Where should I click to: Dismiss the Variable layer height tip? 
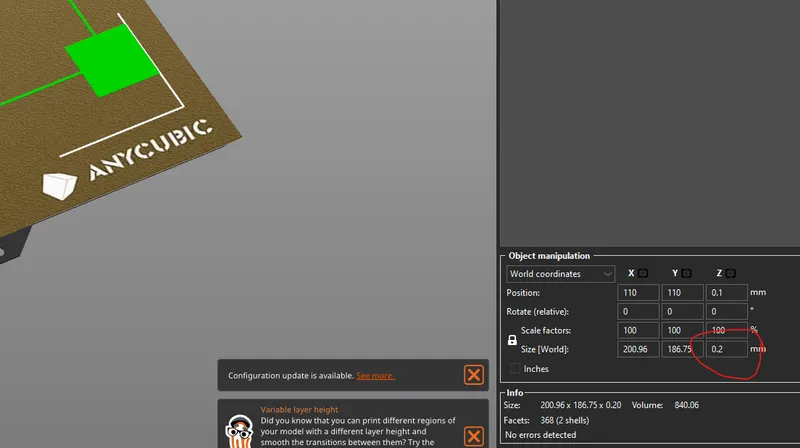click(474, 436)
